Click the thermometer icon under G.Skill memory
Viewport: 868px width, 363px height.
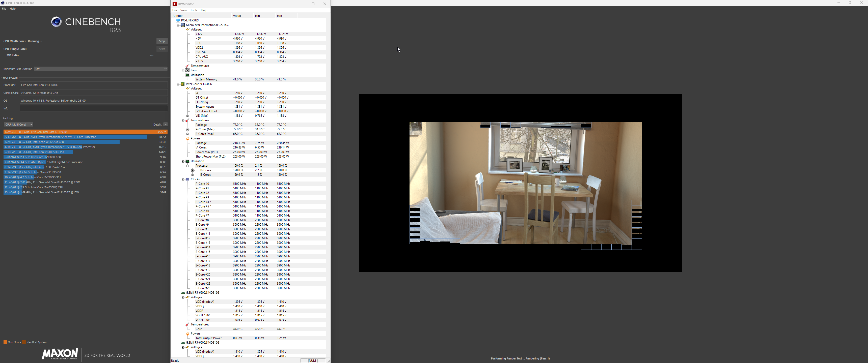click(187, 325)
